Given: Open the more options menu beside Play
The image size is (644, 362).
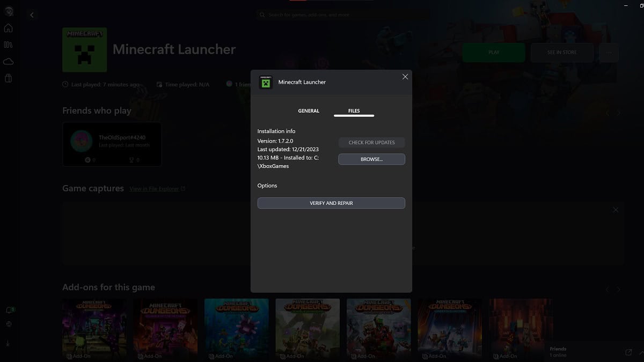Looking at the screenshot, I should (x=608, y=52).
